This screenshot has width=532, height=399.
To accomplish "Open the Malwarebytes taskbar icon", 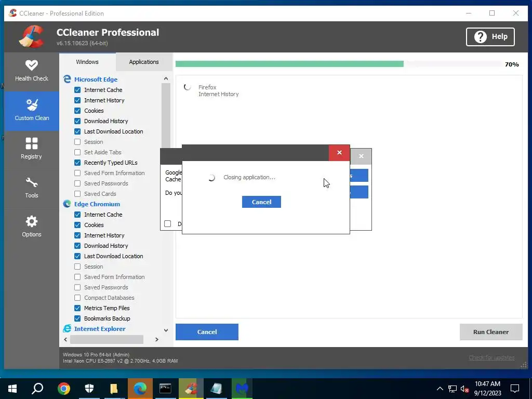I will (x=242, y=389).
